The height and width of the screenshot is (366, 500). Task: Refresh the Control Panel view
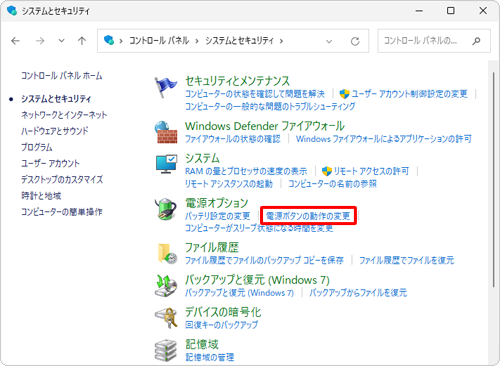[x=355, y=41]
